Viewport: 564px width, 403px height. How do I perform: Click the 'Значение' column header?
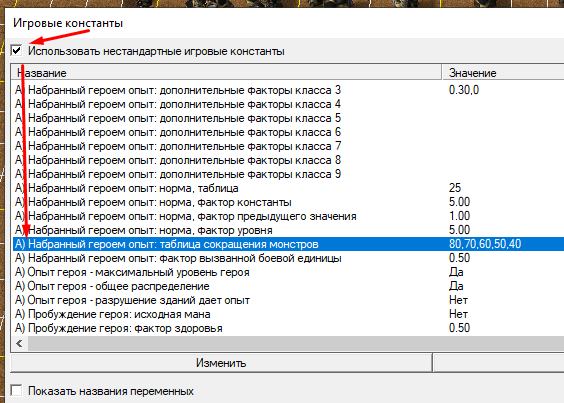503,73
